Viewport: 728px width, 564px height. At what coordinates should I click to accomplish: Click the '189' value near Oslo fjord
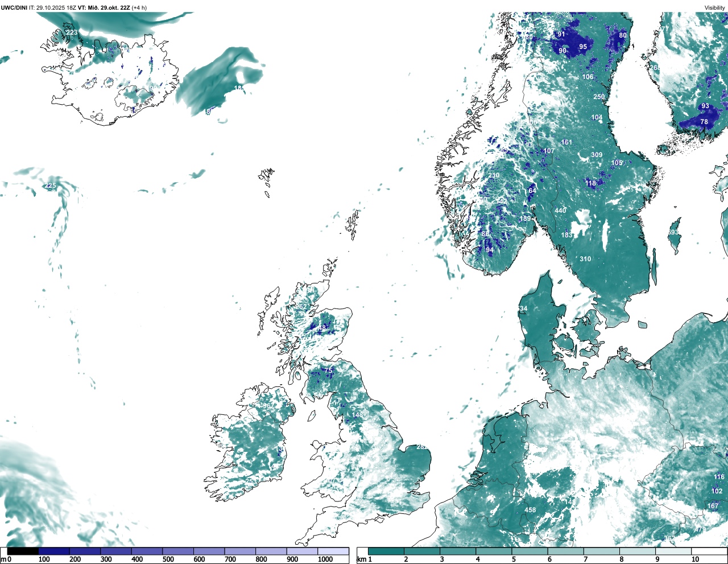525,219
